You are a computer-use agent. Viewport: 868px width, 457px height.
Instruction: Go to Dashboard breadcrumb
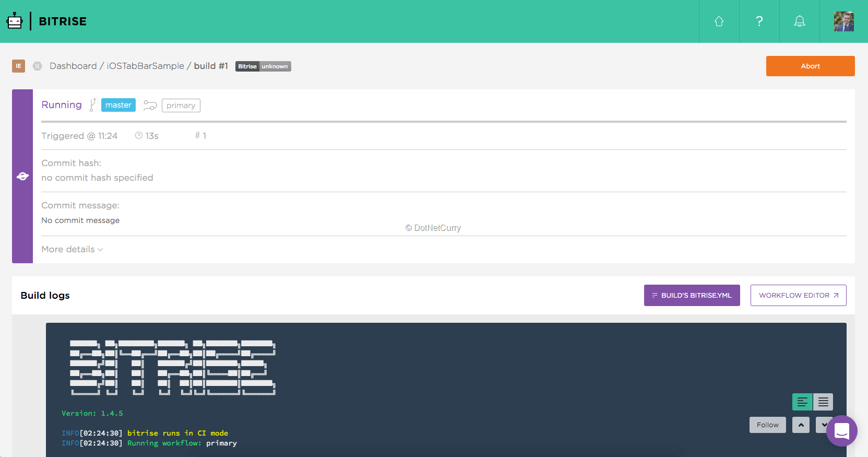(x=73, y=66)
